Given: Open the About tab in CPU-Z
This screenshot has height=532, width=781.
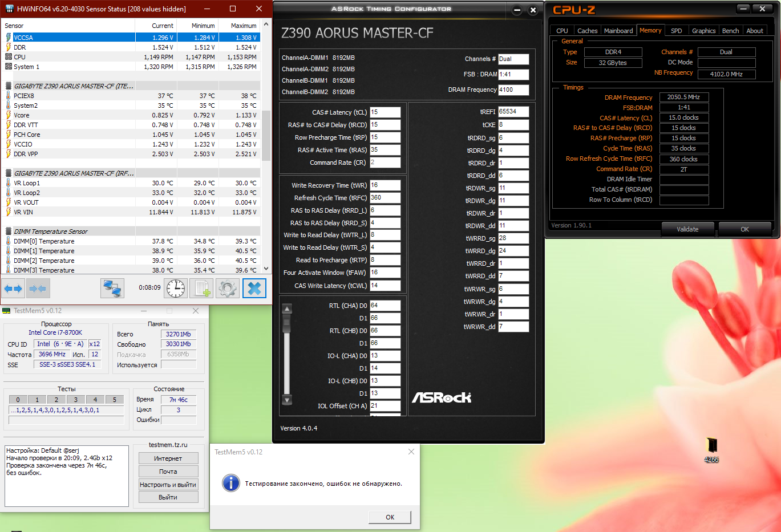Looking at the screenshot, I should pyautogui.click(x=755, y=31).
